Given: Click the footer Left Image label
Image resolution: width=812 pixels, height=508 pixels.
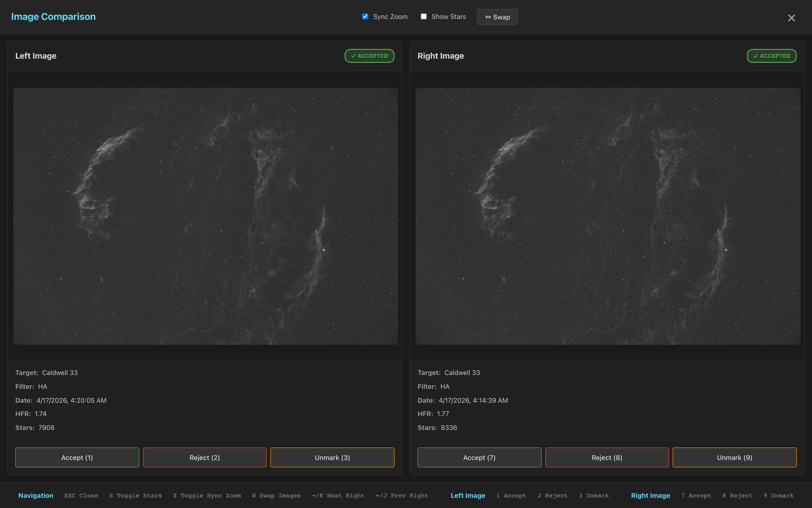Looking at the screenshot, I should tap(468, 495).
